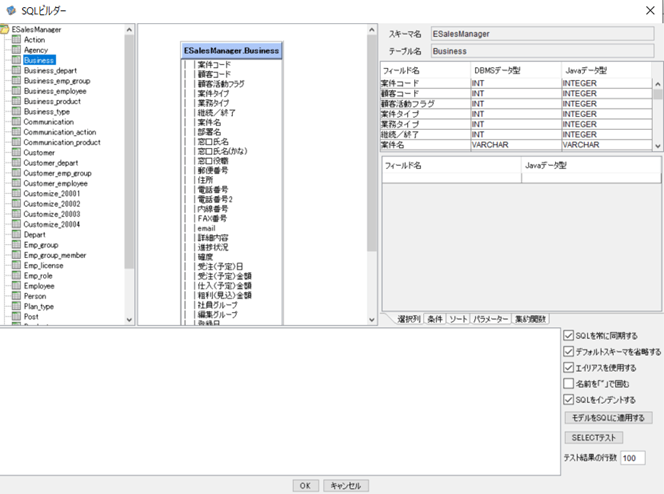Click the ESalesManager schema folder icon
664x494 pixels.
[x=5, y=29]
